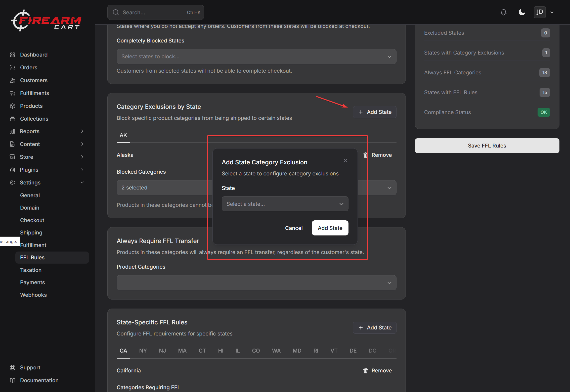Select FFL Rules settings item

52,258
